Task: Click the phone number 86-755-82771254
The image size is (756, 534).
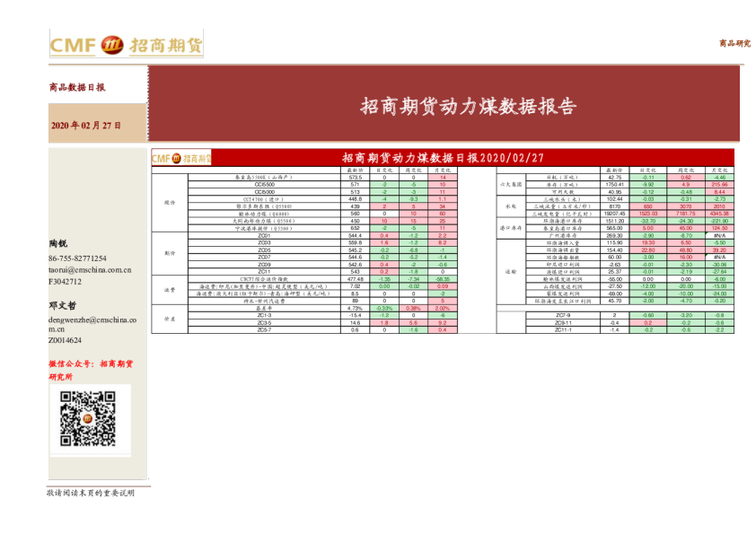Action: pyautogui.click(x=77, y=258)
